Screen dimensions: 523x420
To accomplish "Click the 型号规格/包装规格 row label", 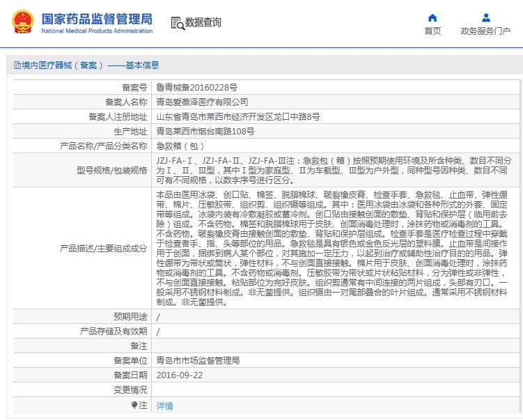I will click(112, 170).
